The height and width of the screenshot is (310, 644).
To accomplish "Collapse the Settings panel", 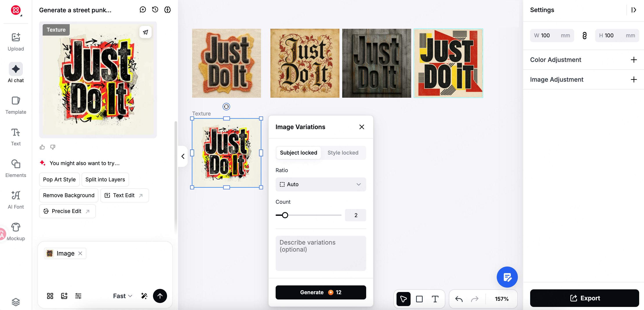I will pyautogui.click(x=633, y=10).
